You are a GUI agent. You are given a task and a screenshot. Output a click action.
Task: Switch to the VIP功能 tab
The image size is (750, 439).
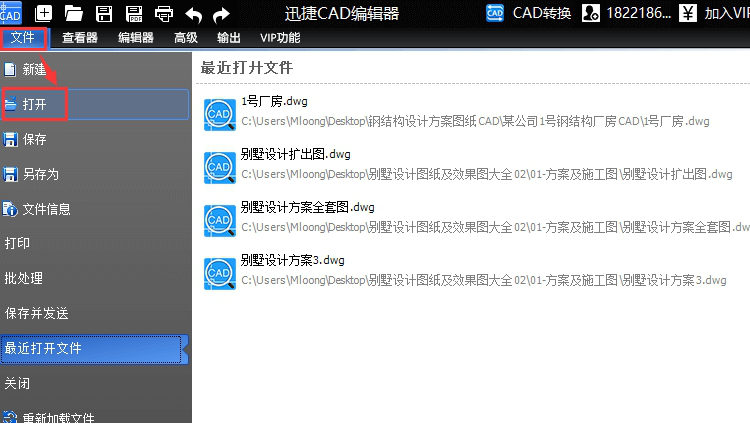point(280,38)
